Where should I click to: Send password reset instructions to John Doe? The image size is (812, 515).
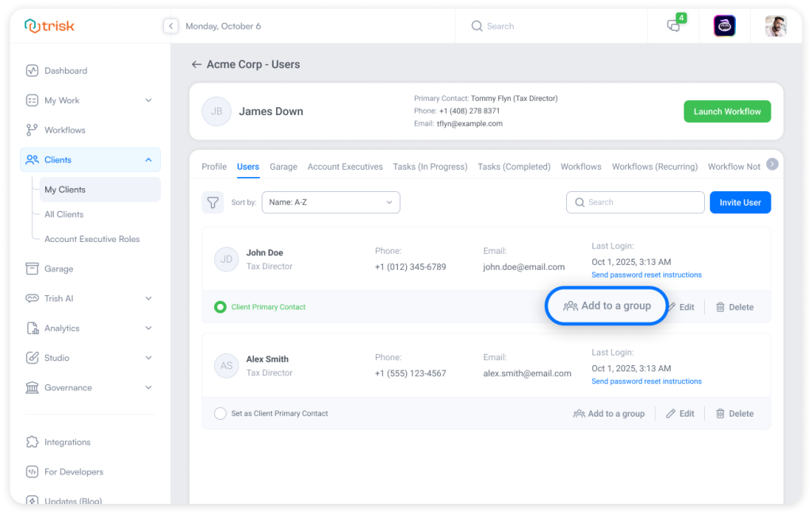click(x=646, y=275)
